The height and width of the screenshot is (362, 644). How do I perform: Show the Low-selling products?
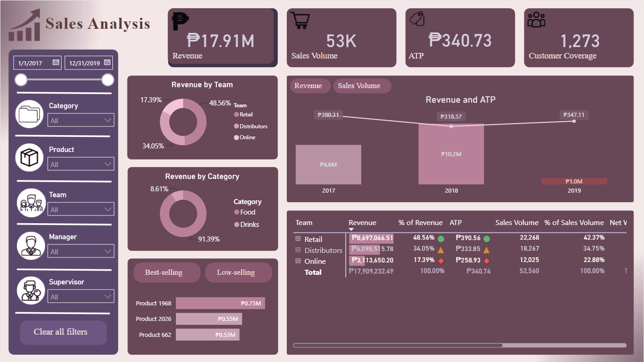coord(238,273)
